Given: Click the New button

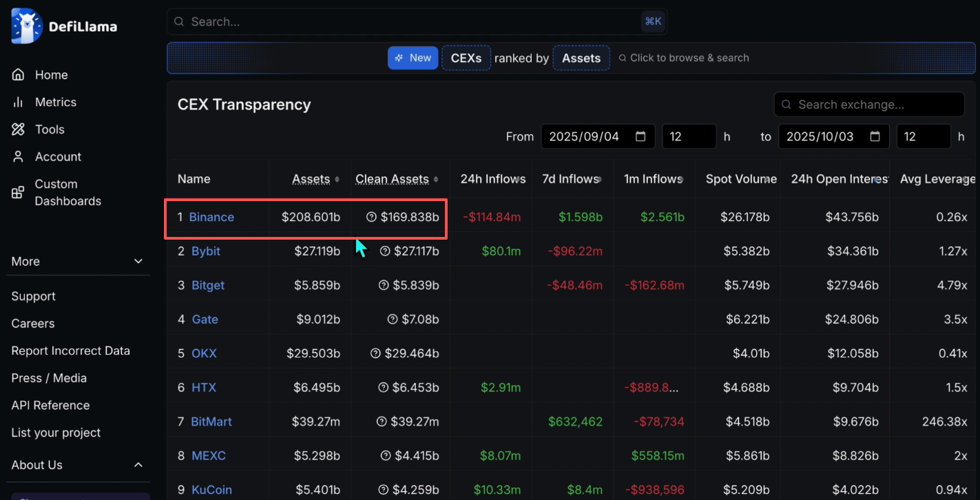Looking at the screenshot, I should pos(413,59).
